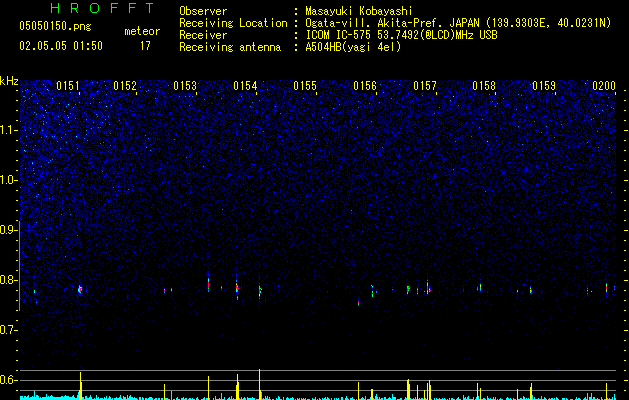629x400 pixels.
Task: Click the 0.6 frequency axis label
Action: pos(8,380)
